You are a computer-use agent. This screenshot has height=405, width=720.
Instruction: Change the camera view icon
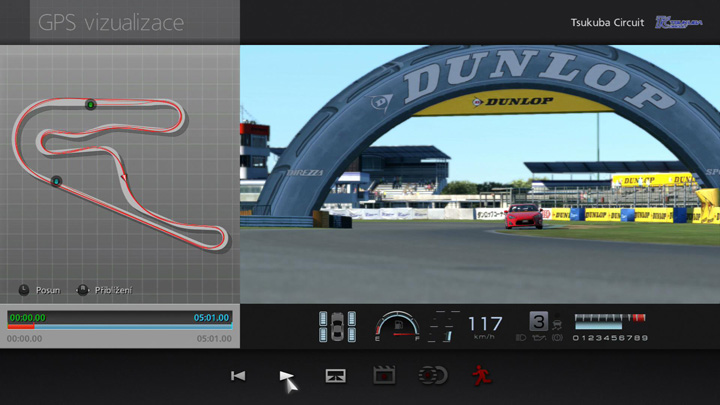336,376
